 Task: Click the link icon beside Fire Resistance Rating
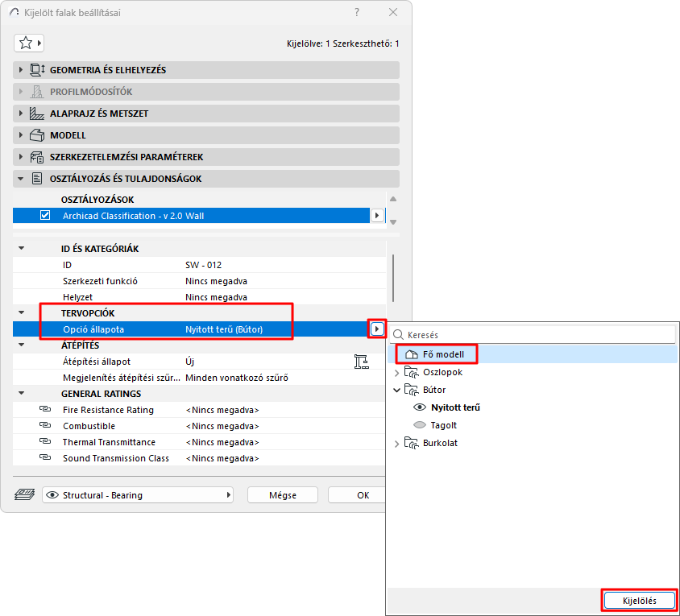(45, 409)
